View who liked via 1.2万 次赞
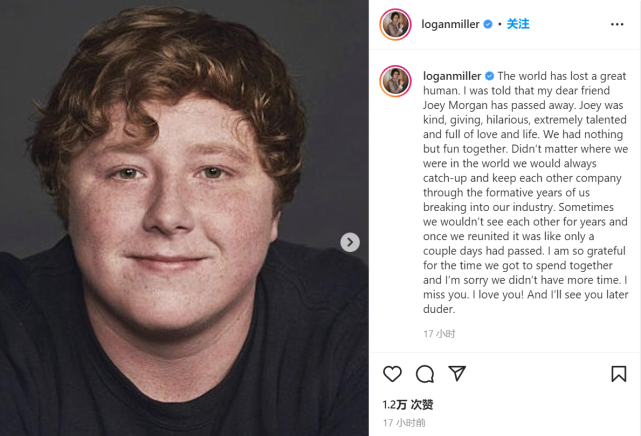 [x=408, y=404]
